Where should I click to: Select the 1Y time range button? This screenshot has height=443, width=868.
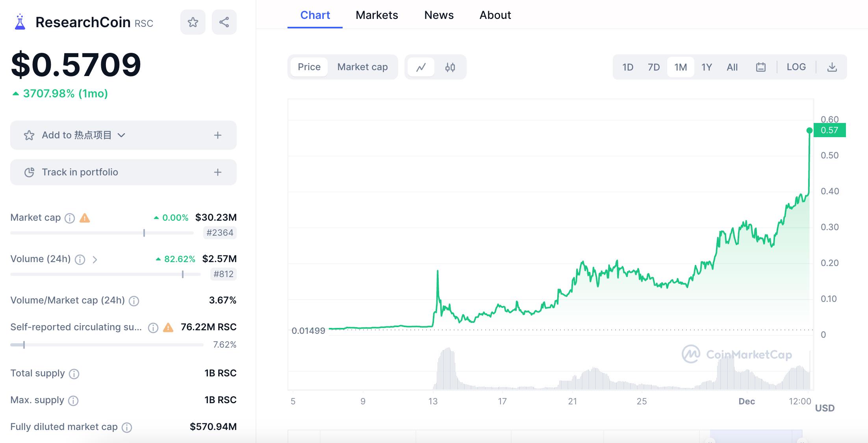pyautogui.click(x=706, y=67)
